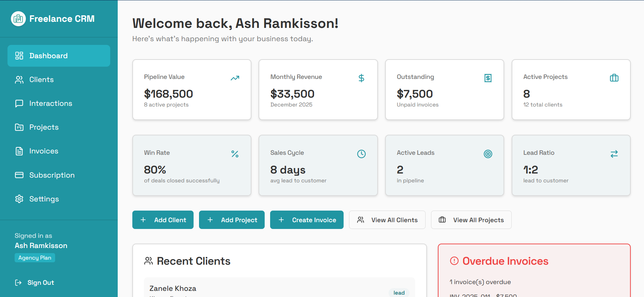Click the Clients people icon in sidebar
The width and height of the screenshot is (644, 297).
pos(19,80)
